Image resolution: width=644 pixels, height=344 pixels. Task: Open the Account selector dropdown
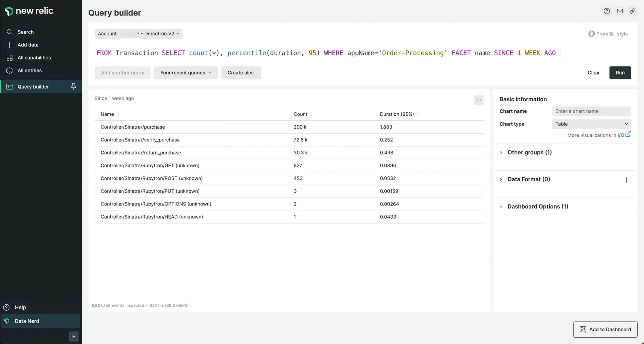(138, 34)
